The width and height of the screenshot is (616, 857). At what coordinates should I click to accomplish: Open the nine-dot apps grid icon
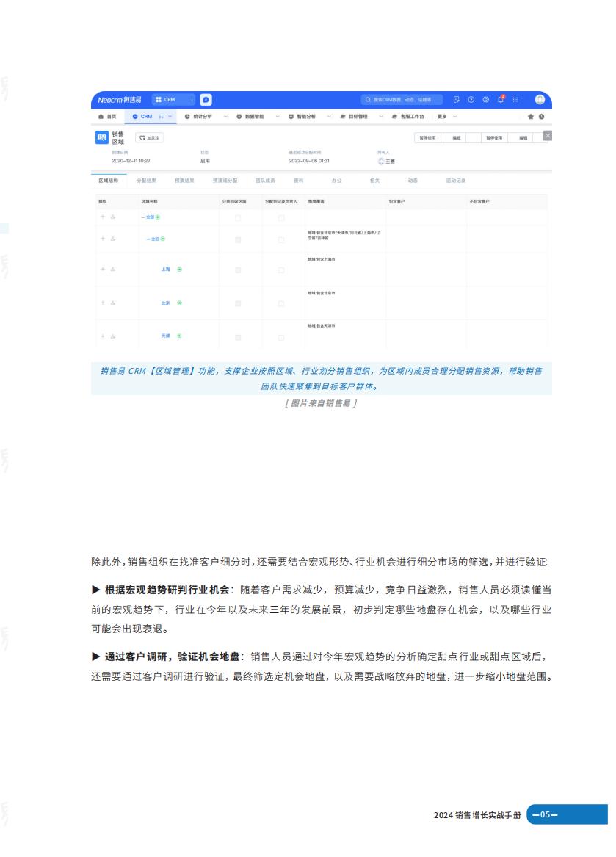[x=515, y=99]
